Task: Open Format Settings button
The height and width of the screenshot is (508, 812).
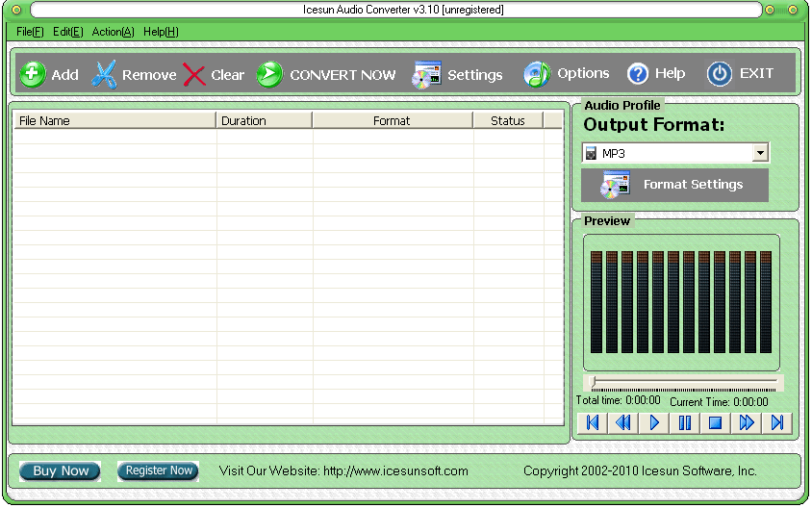Action: pyautogui.click(x=674, y=185)
